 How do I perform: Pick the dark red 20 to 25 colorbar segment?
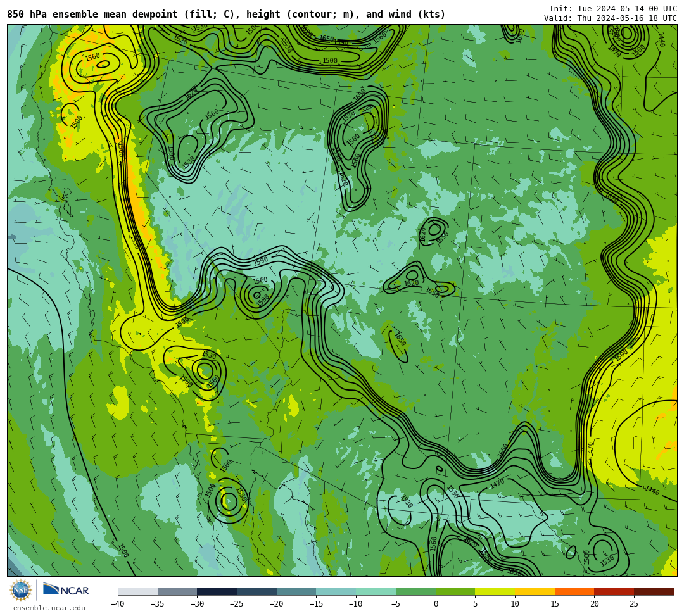tap(614, 591)
